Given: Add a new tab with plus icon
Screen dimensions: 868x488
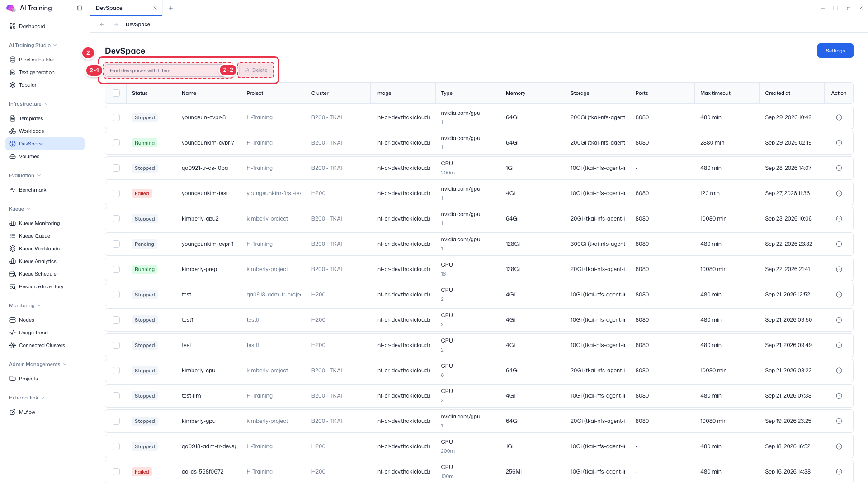Looking at the screenshot, I should click(x=171, y=8).
